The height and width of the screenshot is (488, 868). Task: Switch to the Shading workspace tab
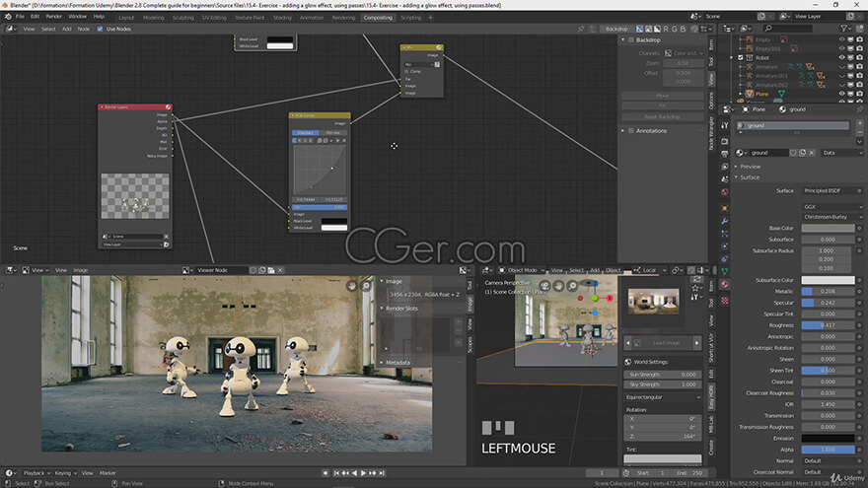click(x=282, y=18)
